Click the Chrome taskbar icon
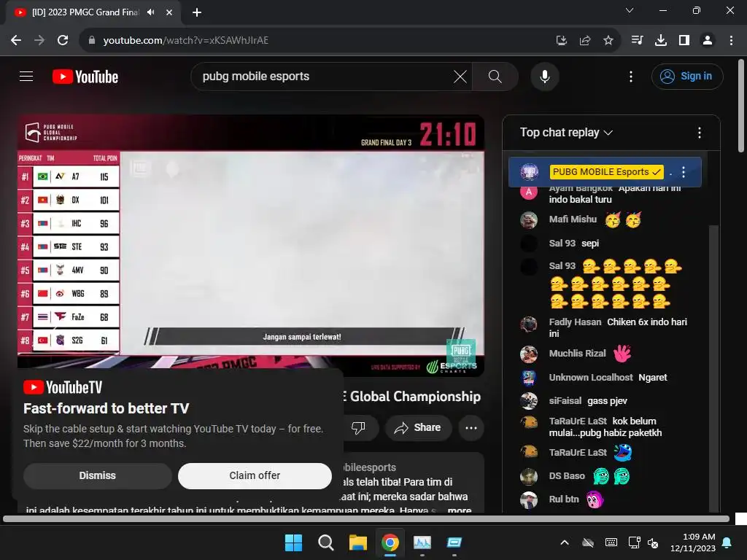 (x=390, y=542)
